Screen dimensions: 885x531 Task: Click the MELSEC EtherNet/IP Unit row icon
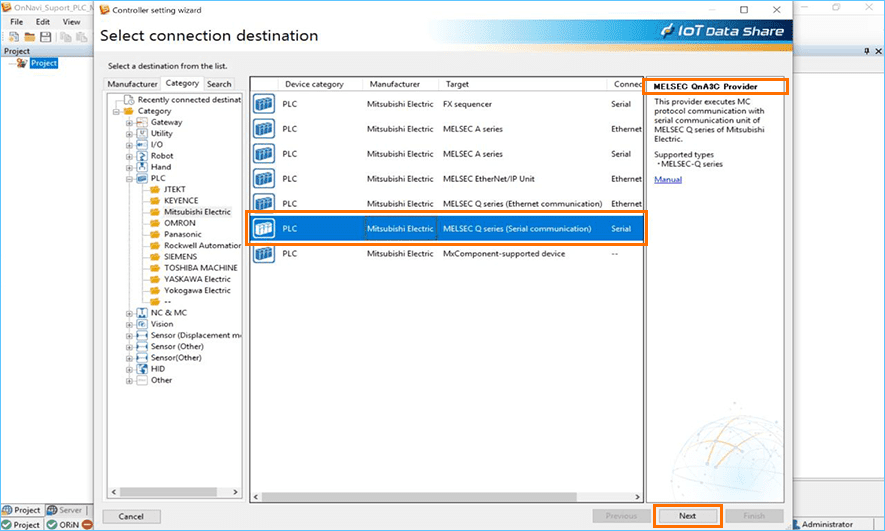264,179
